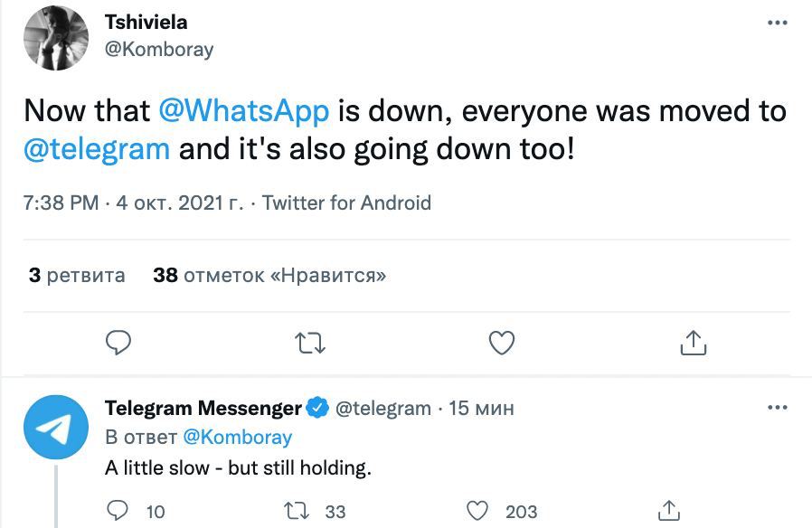Share the main tweet

(x=692, y=343)
